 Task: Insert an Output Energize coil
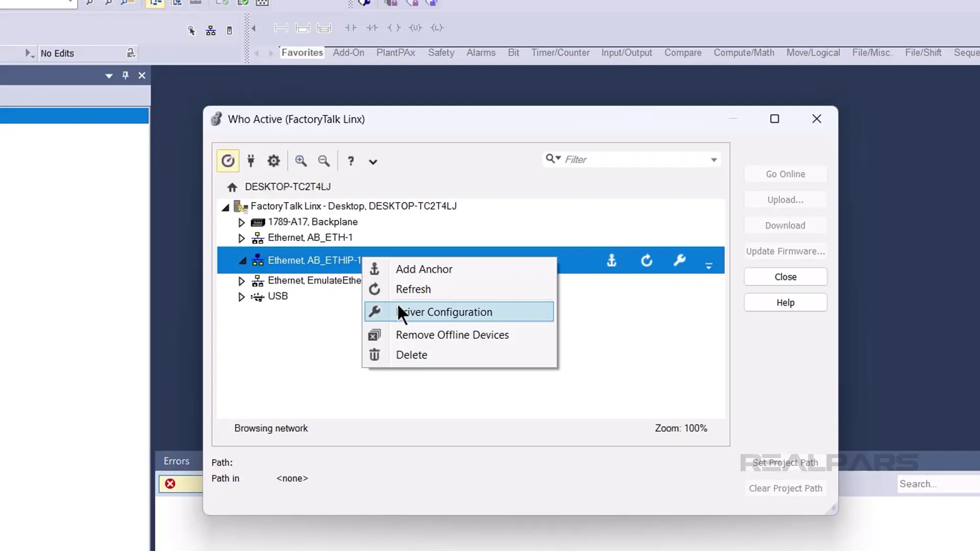tap(394, 28)
